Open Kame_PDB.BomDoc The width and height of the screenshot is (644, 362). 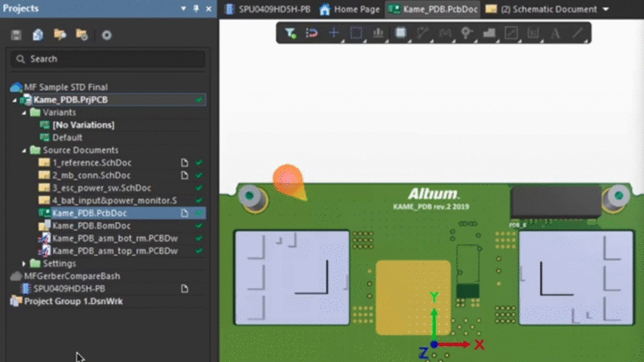point(91,226)
